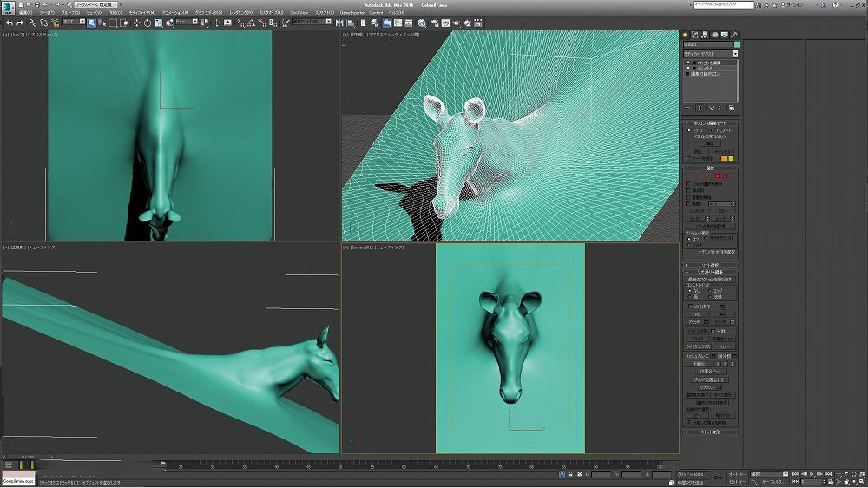This screenshot has height=488, width=868.
Task: Toggle the 3D Snaps icon
Action: click(240, 23)
